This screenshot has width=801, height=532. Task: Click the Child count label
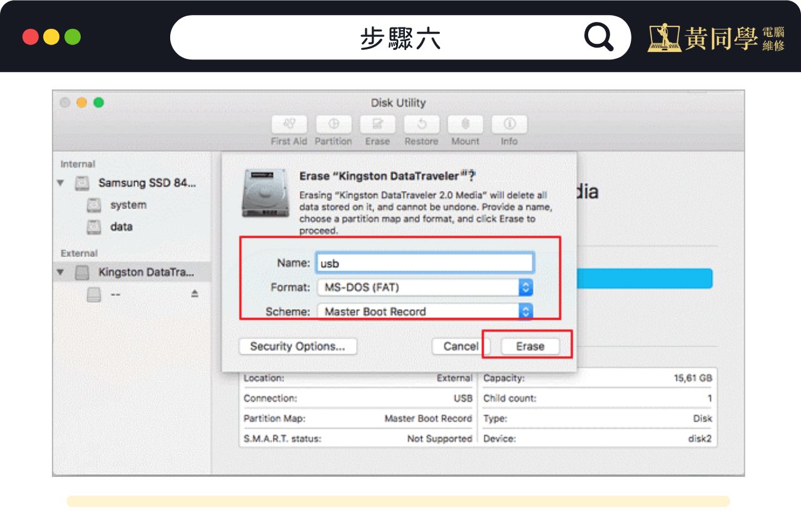point(510,398)
